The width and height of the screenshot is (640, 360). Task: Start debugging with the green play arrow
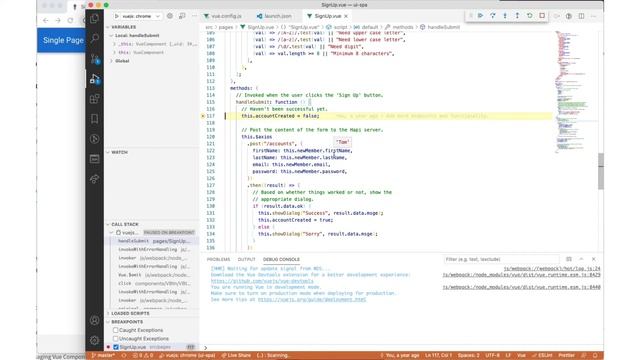[x=117, y=16]
